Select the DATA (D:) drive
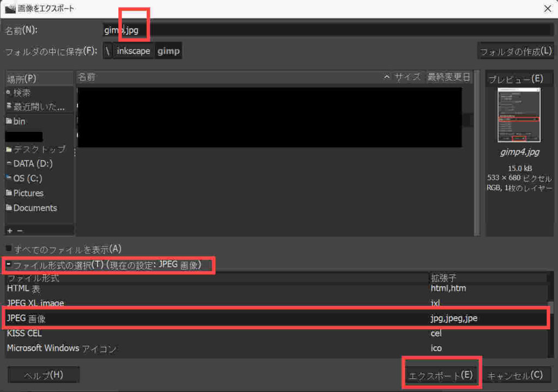 point(33,163)
